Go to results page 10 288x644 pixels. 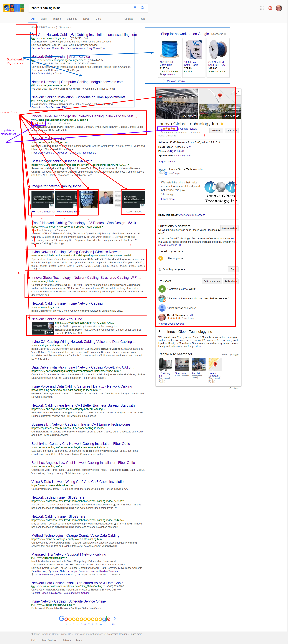tap(100, 624)
